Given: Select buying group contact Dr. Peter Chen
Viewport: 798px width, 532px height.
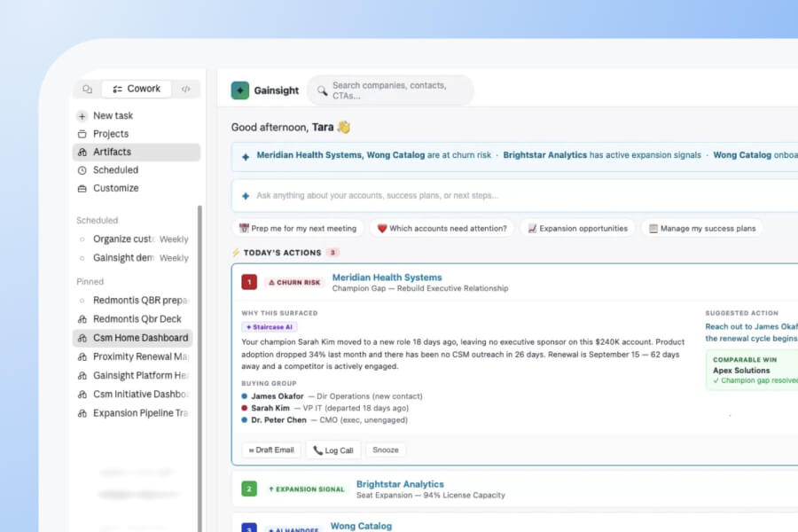Looking at the screenshot, I should pos(278,420).
